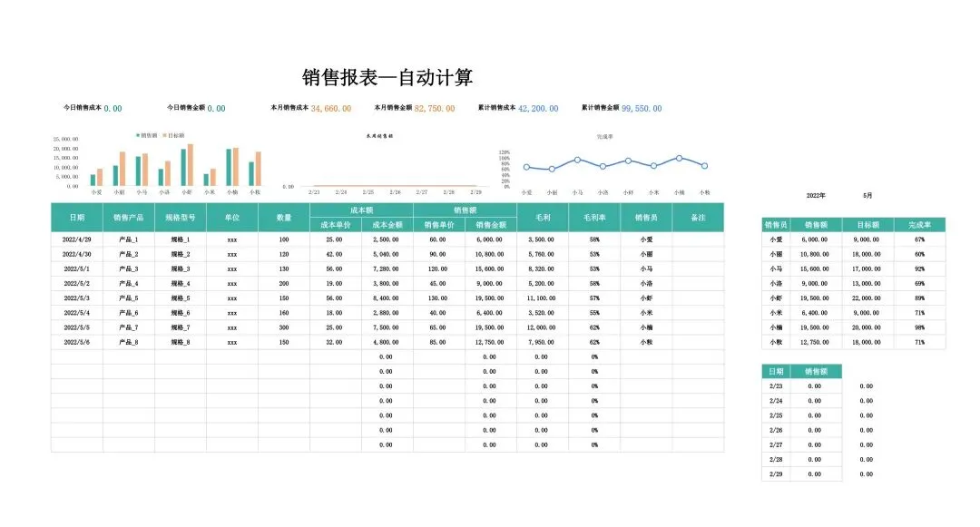Click target cell 17,000.00
Screen dimensions: 980x527
(867, 269)
